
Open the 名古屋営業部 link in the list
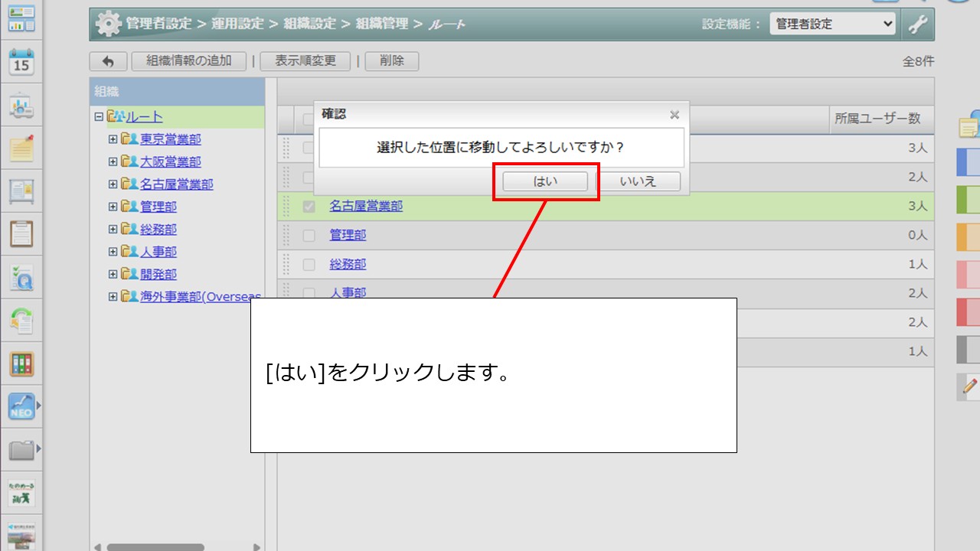(x=366, y=207)
